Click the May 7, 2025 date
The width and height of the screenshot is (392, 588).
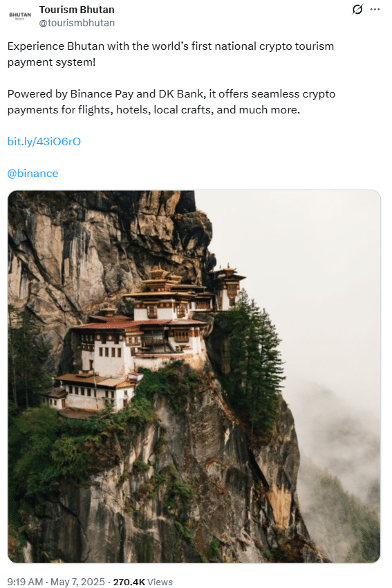77,582
